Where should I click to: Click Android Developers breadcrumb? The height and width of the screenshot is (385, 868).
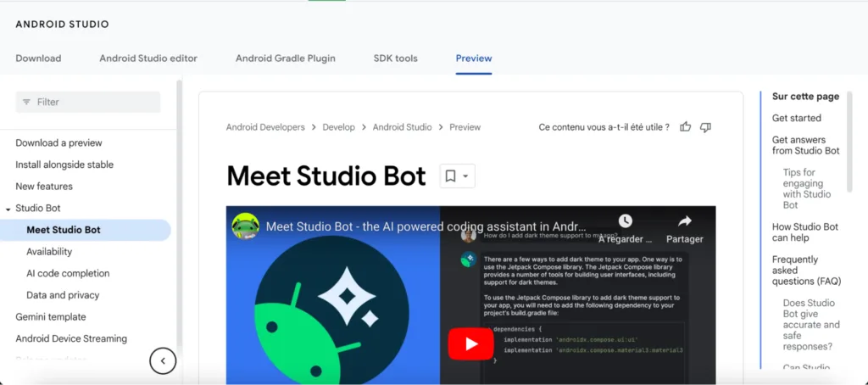coord(265,127)
